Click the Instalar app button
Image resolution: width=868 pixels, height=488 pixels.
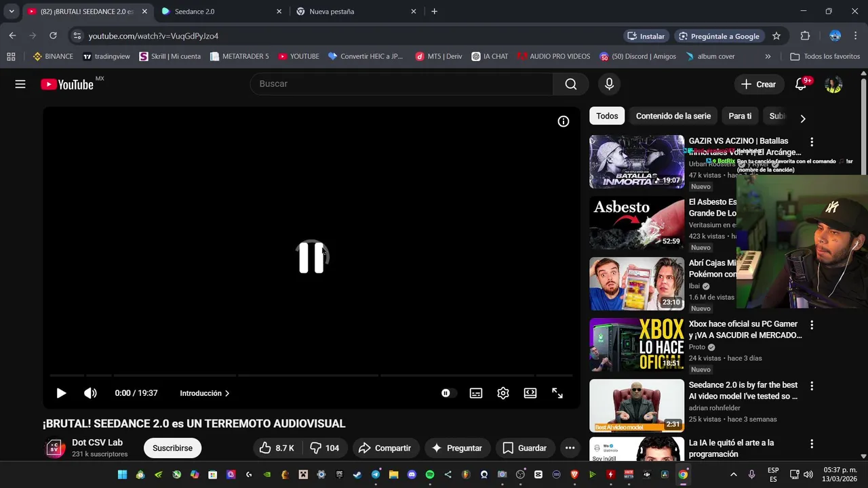(x=646, y=36)
